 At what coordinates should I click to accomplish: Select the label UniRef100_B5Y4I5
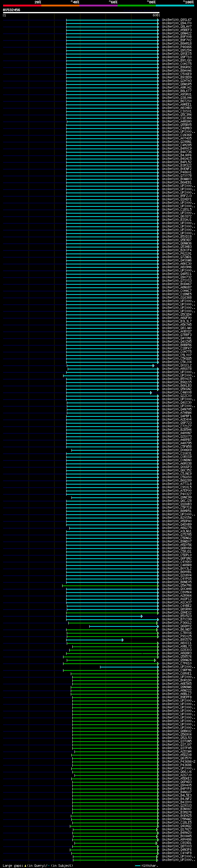(x=177, y=379)
